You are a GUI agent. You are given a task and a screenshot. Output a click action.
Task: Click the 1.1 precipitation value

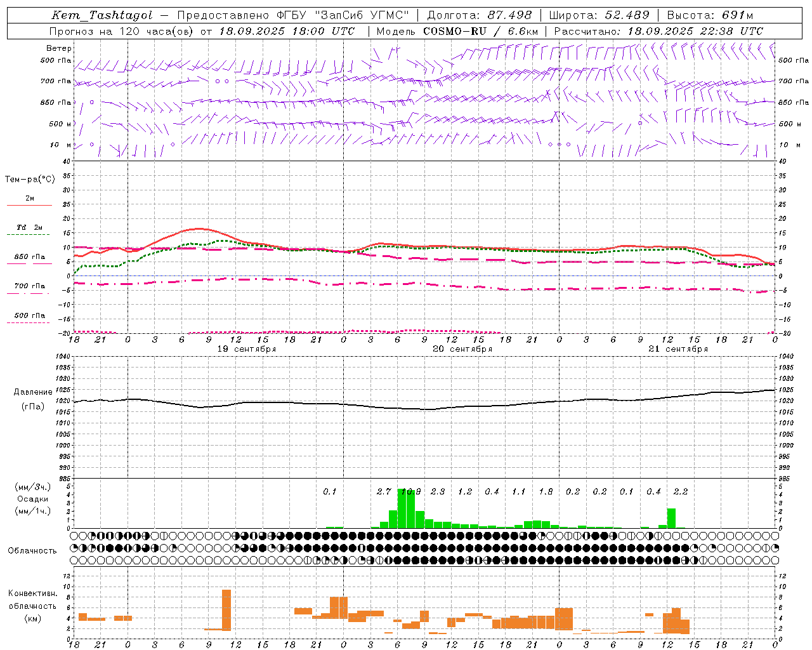tap(519, 491)
